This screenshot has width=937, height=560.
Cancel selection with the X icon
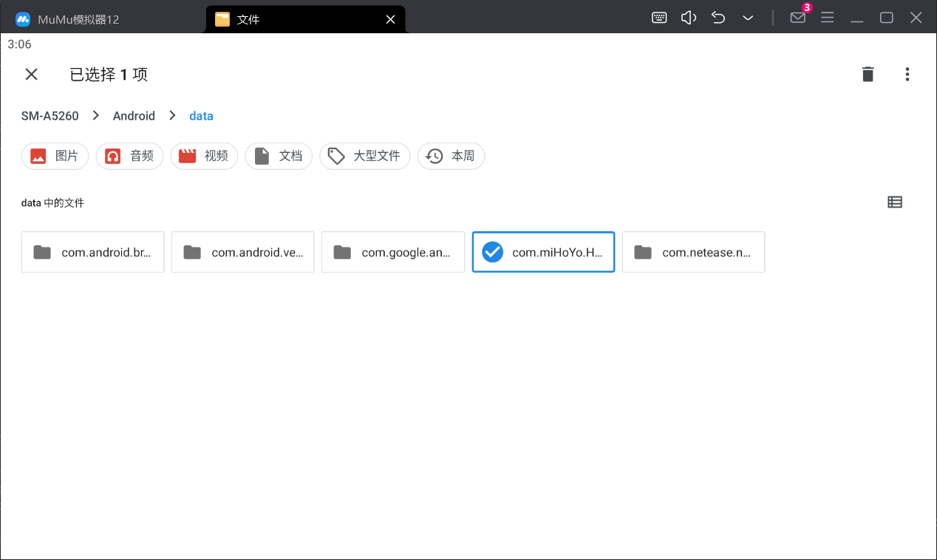point(31,74)
